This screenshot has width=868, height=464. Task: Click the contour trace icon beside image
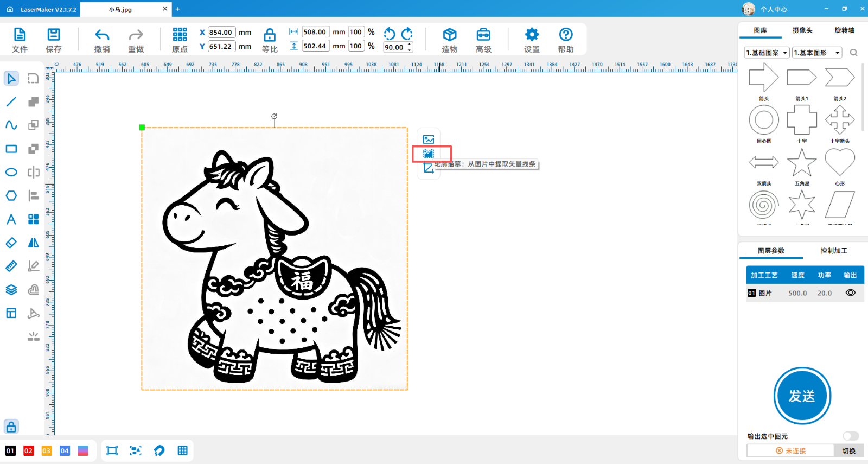click(429, 154)
